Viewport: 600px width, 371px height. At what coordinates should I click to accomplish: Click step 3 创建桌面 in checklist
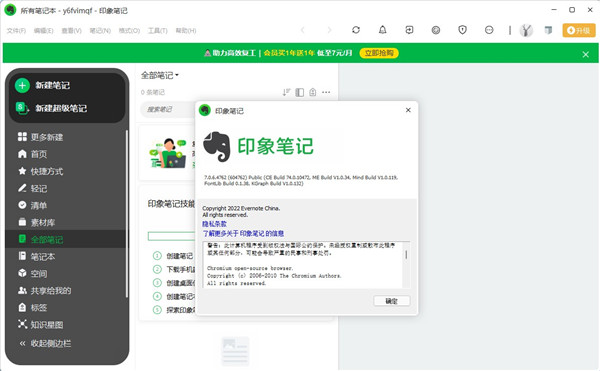174,283
